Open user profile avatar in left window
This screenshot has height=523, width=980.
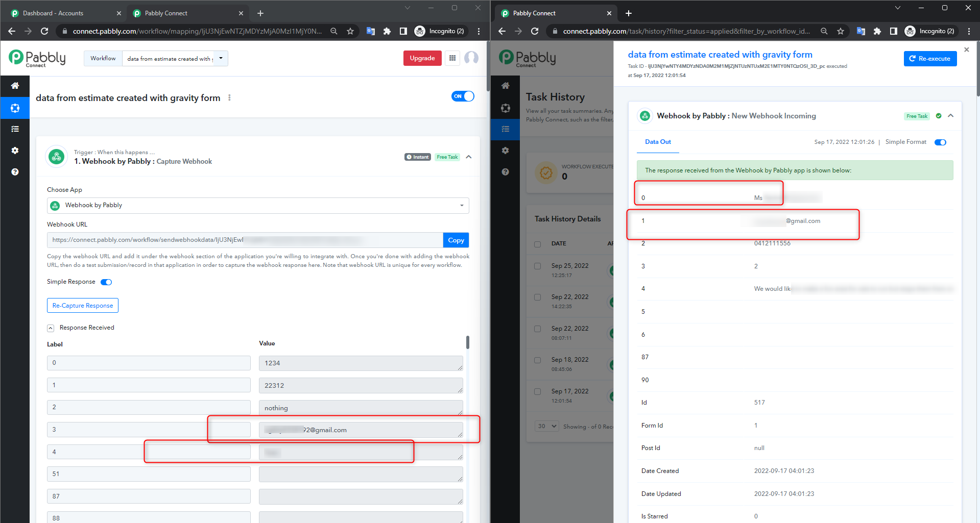click(x=471, y=58)
